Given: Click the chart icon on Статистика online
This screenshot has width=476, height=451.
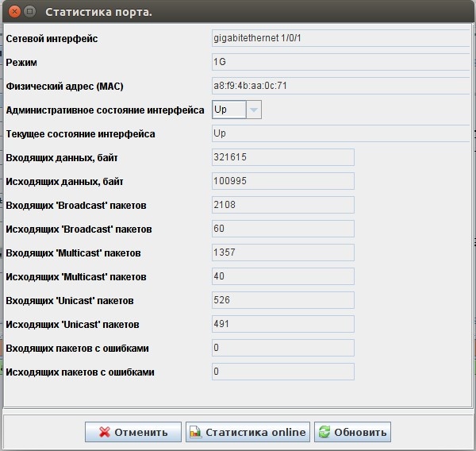Looking at the screenshot, I should 195,432.
